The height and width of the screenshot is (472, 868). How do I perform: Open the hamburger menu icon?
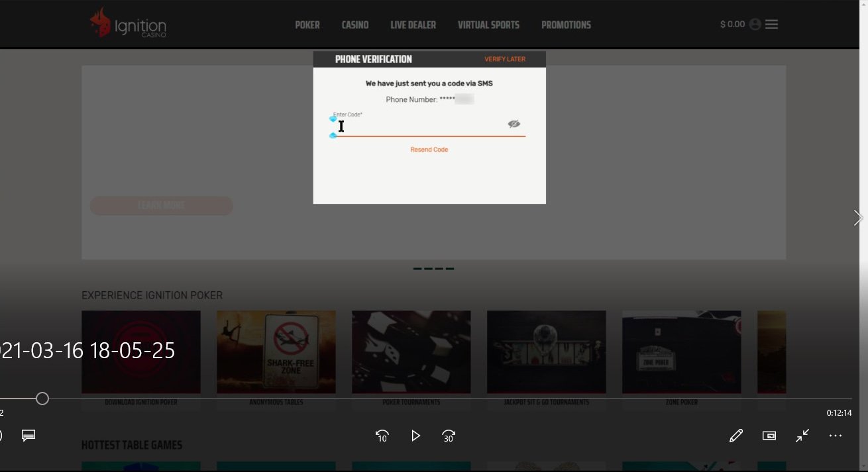point(771,24)
